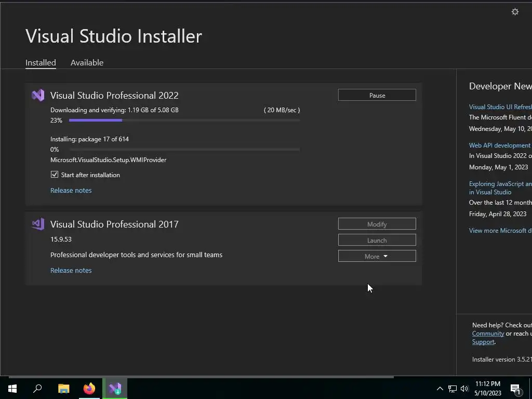Viewport: 532px width, 399px height.
Task: Click the Friday, April 28, 2023 date
Action: coord(498,214)
